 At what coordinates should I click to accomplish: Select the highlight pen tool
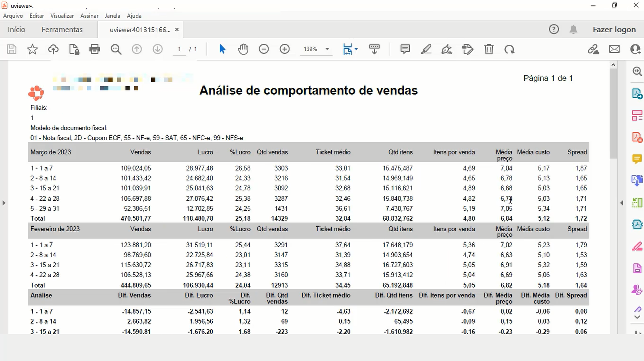426,49
